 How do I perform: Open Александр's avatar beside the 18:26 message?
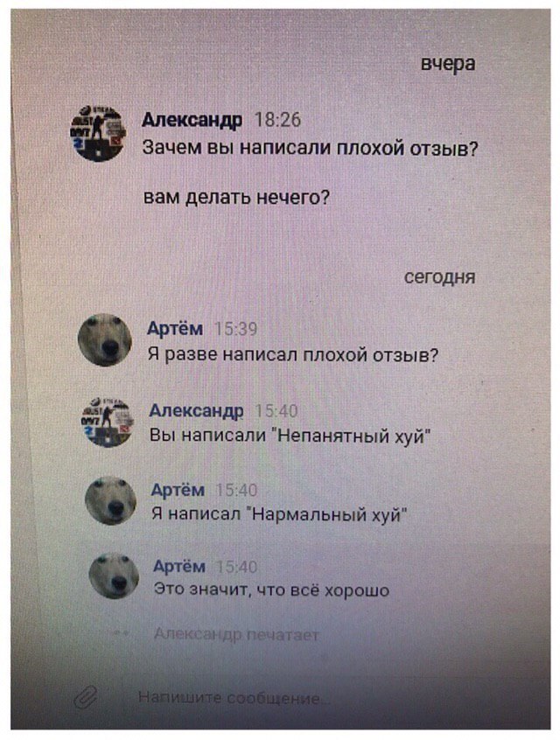[97, 134]
